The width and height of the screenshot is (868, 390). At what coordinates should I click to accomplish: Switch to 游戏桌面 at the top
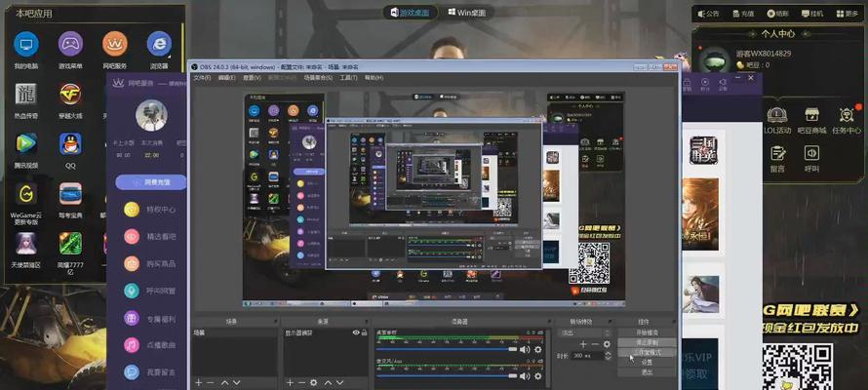tap(409, 12)
